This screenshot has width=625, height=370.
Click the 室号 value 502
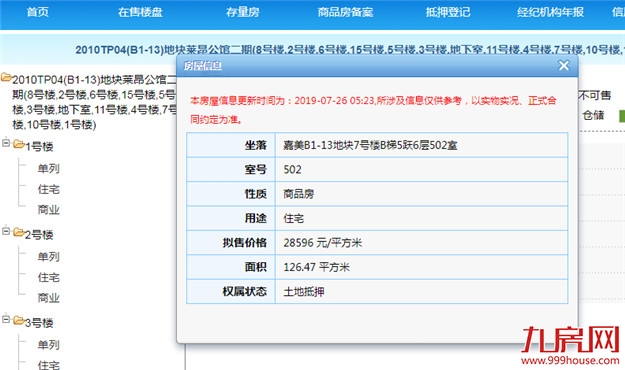292,169
